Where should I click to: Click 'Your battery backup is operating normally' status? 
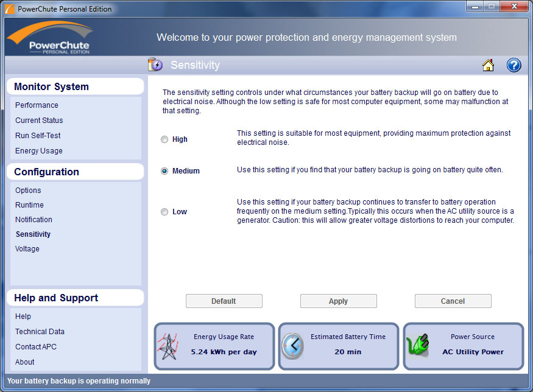point(79,381)
